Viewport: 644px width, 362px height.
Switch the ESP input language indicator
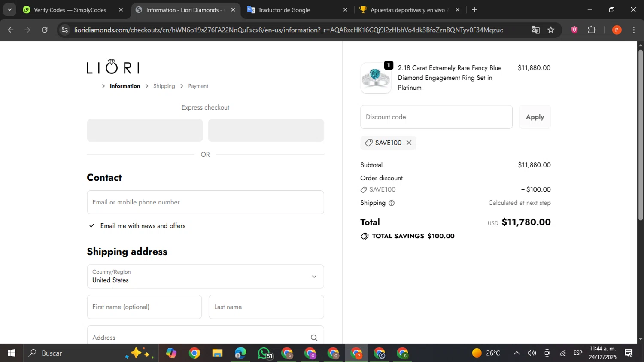[578, 353]
